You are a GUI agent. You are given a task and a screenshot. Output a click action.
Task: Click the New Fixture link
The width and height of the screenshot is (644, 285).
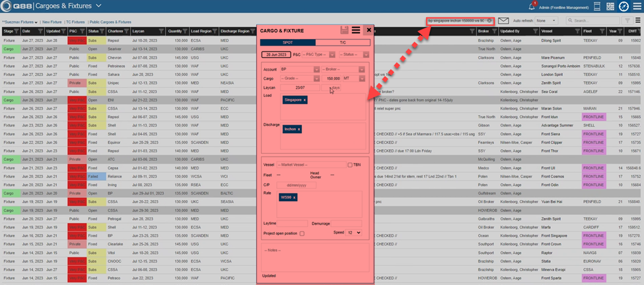[x=51, y=22]
